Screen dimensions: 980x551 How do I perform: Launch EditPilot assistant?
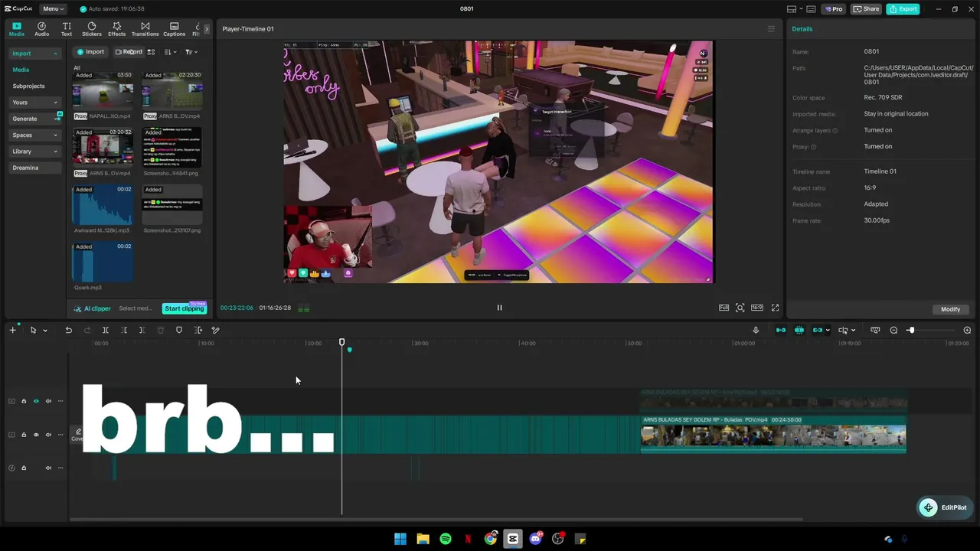pyautogui.click(x=945, y=507)
